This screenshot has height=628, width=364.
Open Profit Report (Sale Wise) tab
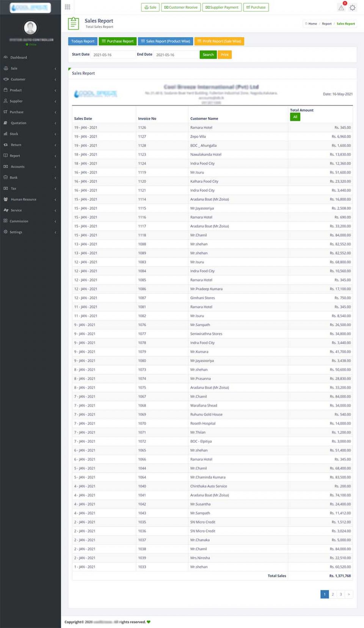[x=219, y=41]
